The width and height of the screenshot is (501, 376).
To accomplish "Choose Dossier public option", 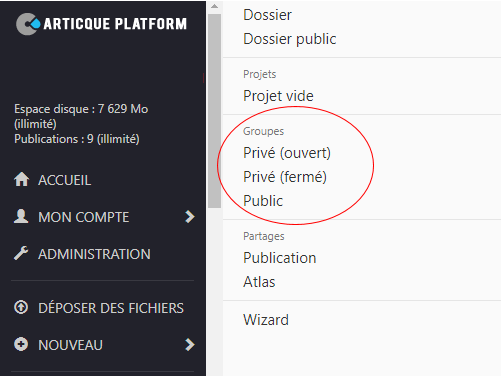I will point(290,39).
